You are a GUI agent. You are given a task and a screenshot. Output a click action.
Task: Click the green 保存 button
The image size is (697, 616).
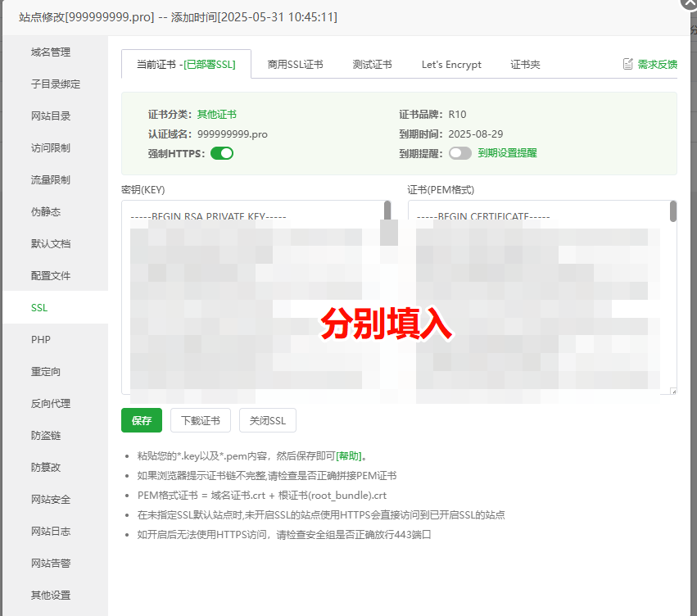click(x=142, y=420)
